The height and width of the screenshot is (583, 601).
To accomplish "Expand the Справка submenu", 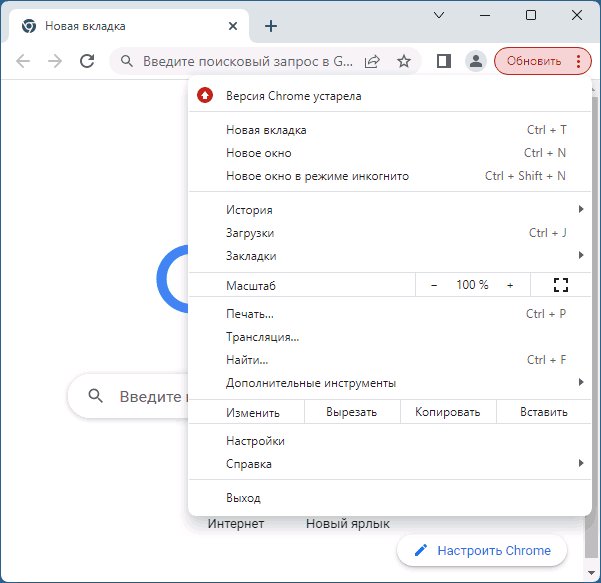I will 389,463.
